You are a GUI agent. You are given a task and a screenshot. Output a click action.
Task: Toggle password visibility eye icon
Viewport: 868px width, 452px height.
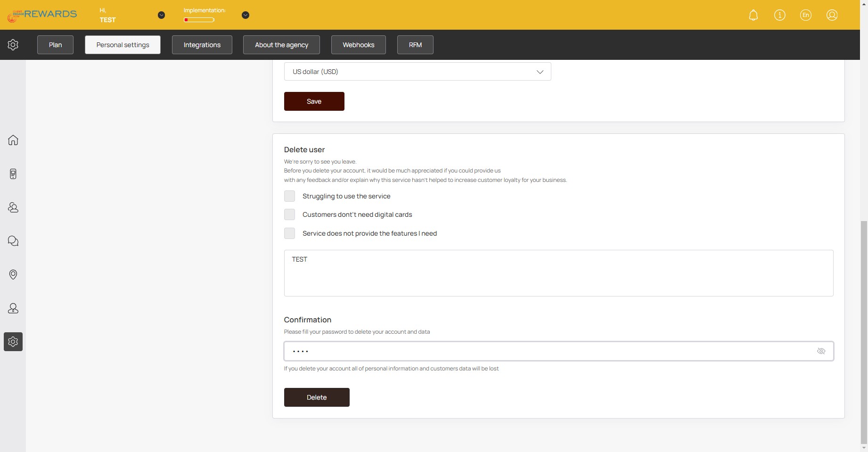[x=821, y=351]
